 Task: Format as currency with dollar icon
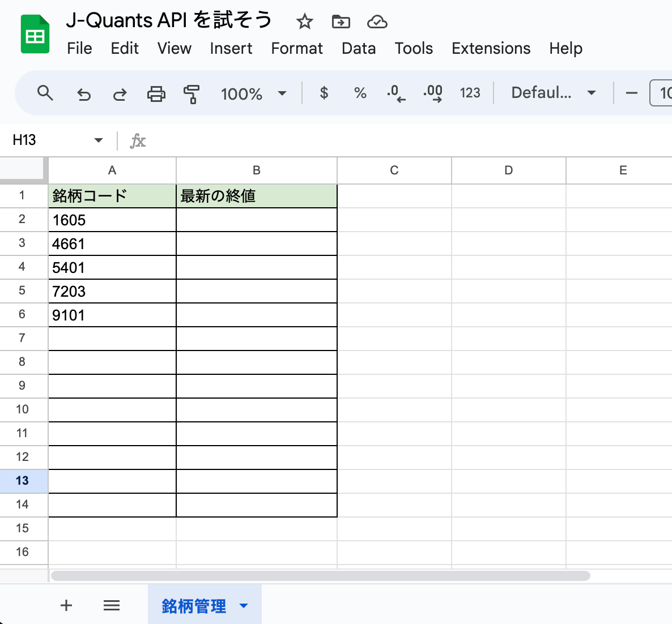tap(324, 93)
